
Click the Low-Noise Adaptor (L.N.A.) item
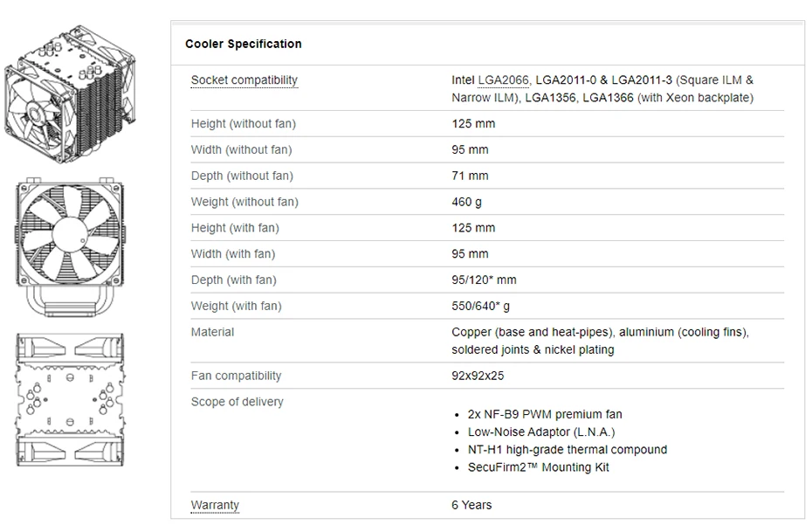(541, 432)
